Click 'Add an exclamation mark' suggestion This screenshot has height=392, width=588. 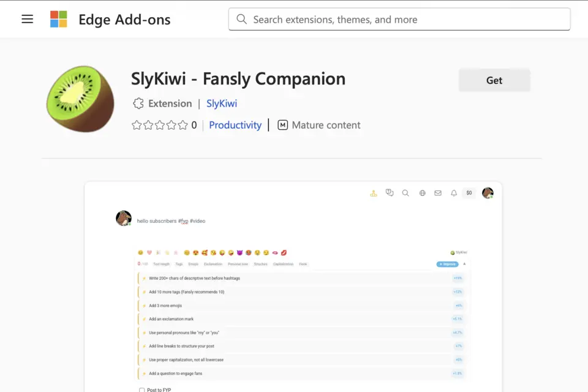point(302,319)
